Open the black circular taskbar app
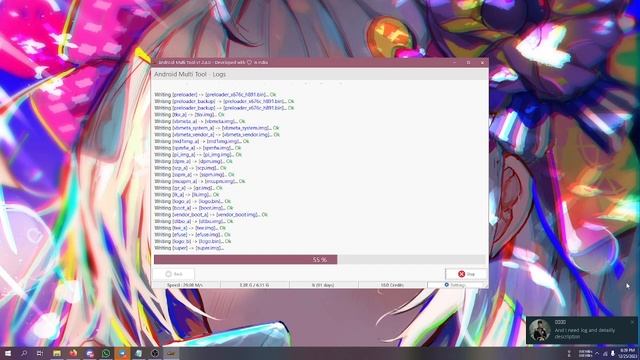The height and width of the screenshot is (360, 640). [155, 353]
